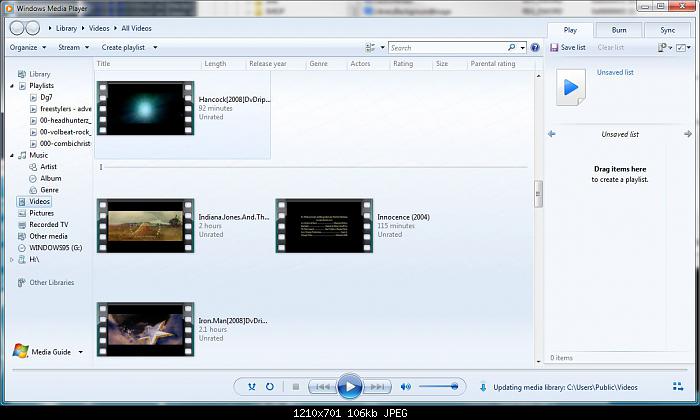Click the vertical scrollbar thumb of video list

[x=538, y=194]
